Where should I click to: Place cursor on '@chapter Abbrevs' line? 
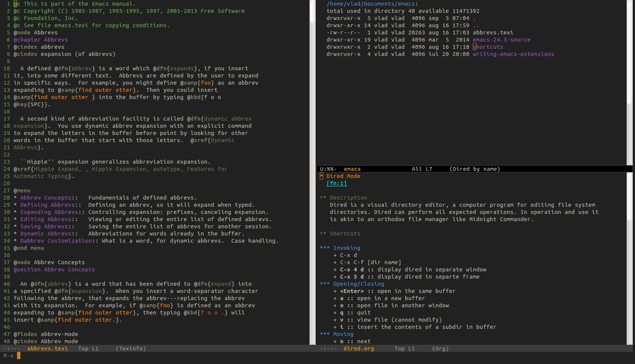pyautogui.click(x=41, y=40)
